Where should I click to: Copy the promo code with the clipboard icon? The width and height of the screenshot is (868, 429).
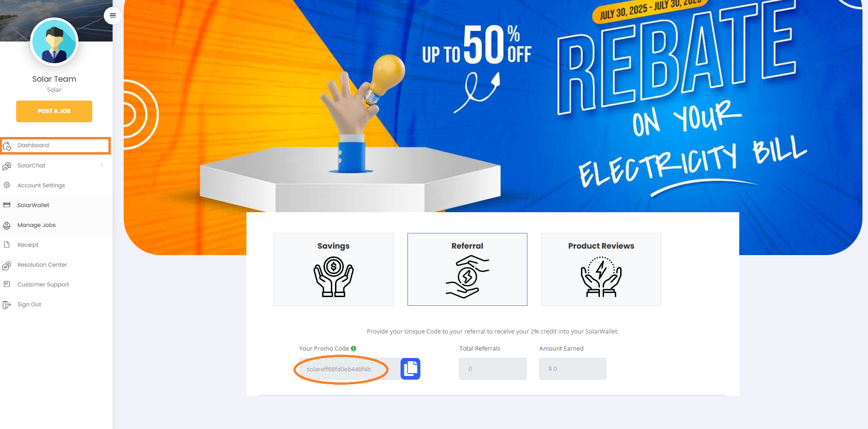(410, 369)
